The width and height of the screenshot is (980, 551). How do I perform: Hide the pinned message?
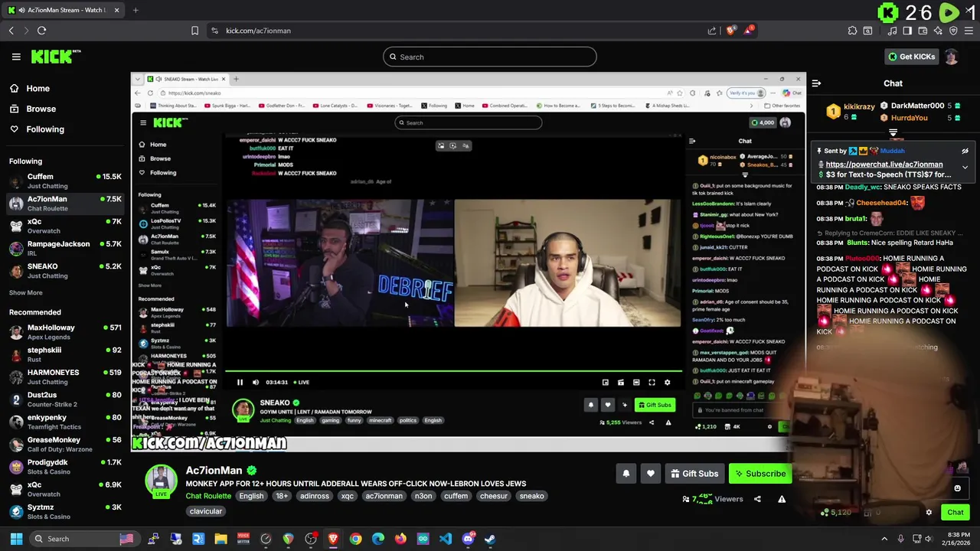965,151
